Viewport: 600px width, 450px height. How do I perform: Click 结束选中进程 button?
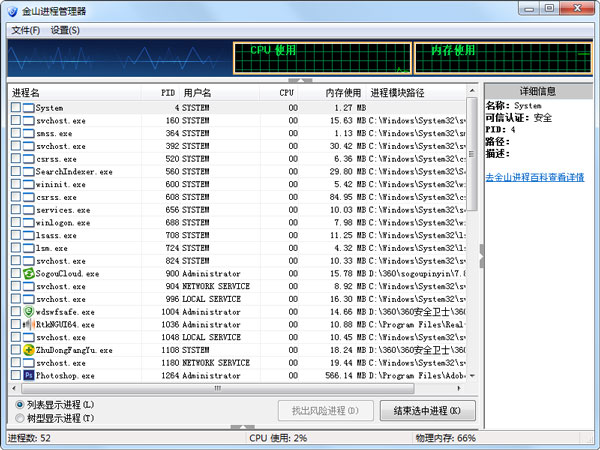pos(427,411)
